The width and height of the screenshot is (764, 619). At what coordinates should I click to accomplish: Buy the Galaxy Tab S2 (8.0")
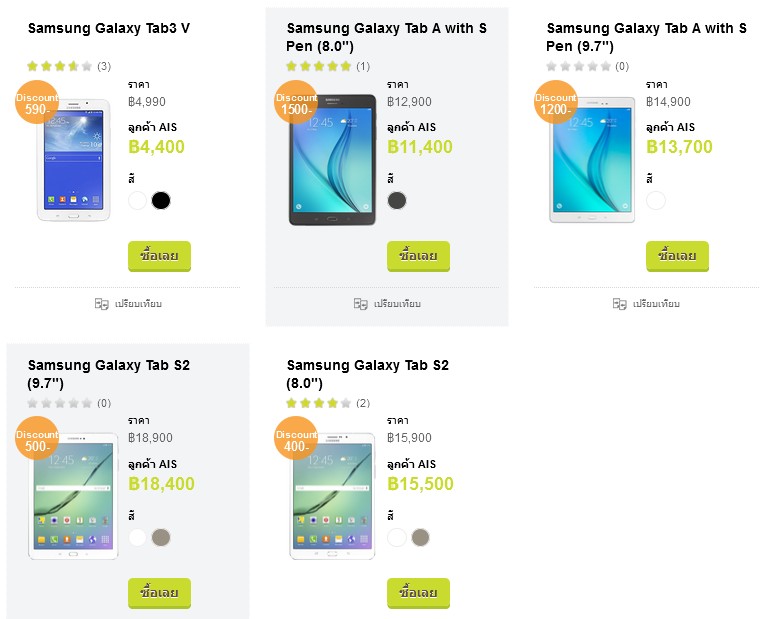tap(418, 593)
